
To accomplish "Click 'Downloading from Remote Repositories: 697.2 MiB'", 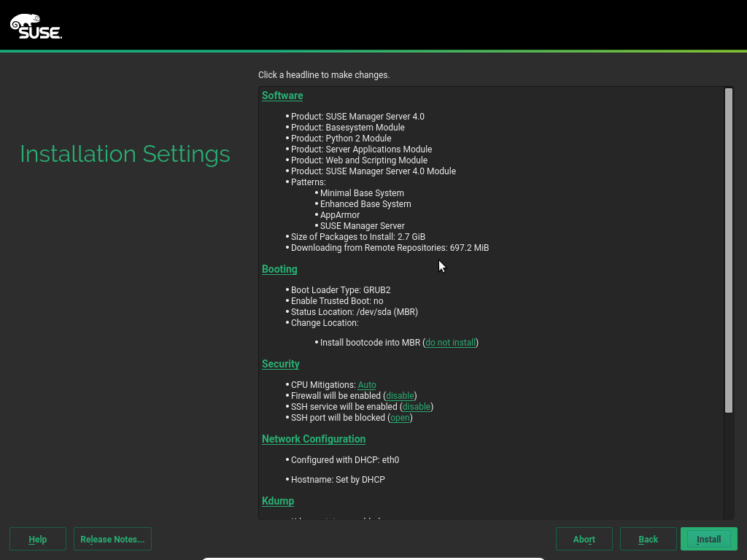I will pyautogui.click(x=390, y=248).
